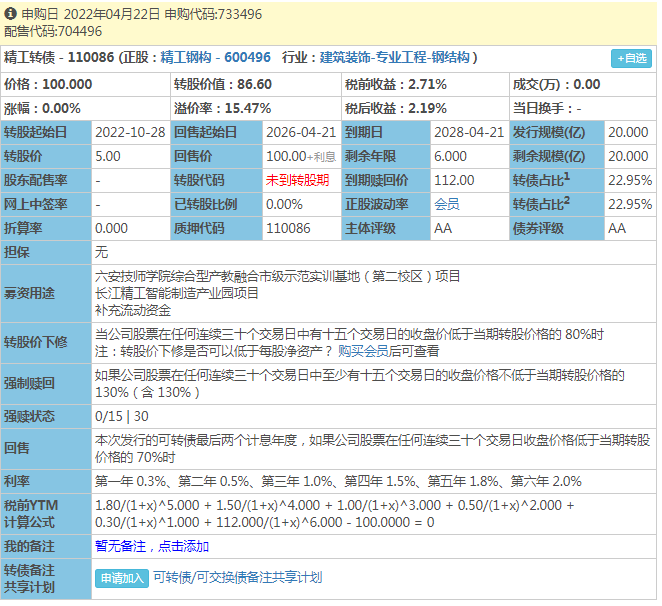Click the 购买会员 link
The height and width of the screenshot is (606, 662).
pyautogui.click(x=363, y=351)
